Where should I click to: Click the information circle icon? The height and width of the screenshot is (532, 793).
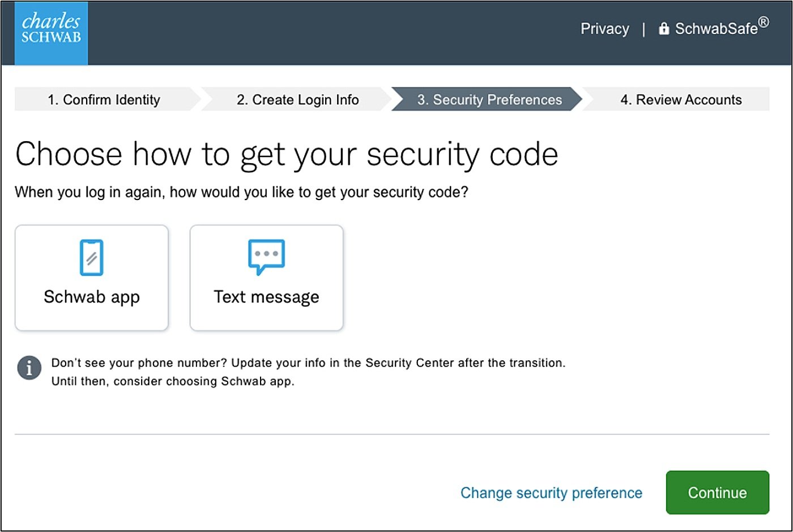coord(29,368)
